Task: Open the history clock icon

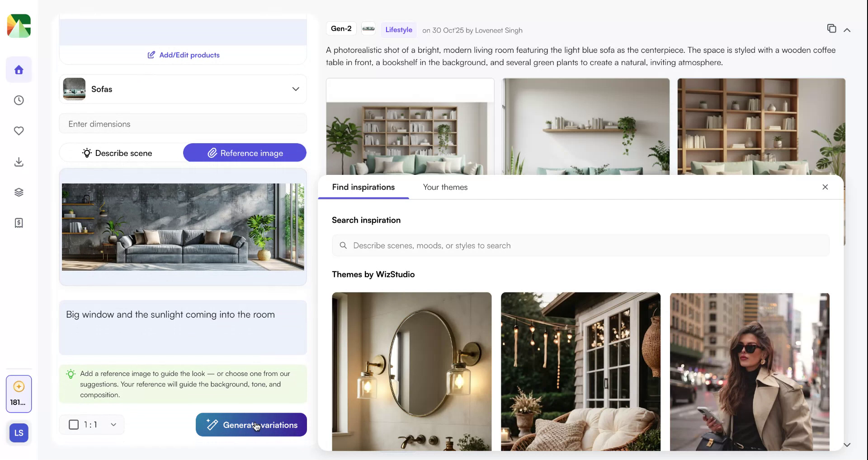Action: 19,100
